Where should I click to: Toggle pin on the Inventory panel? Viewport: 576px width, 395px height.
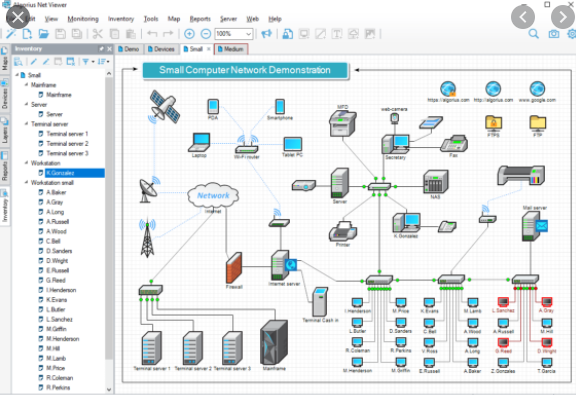coord(101,49)
